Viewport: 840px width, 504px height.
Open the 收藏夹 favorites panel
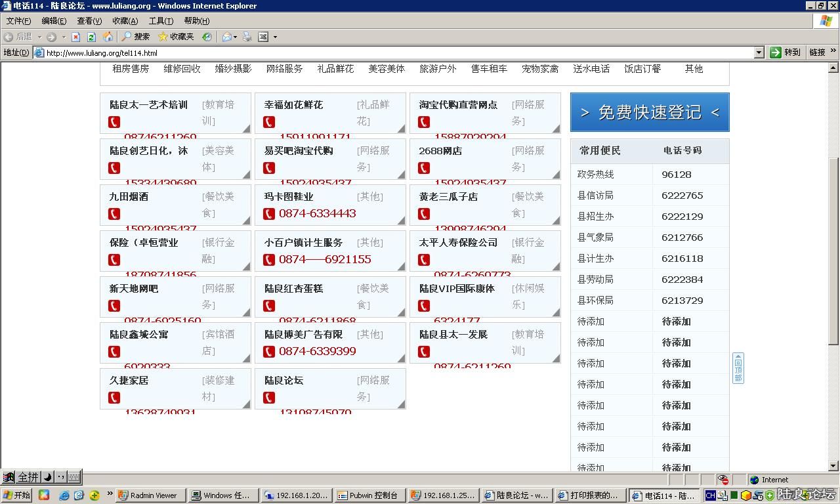pos(176,37)
